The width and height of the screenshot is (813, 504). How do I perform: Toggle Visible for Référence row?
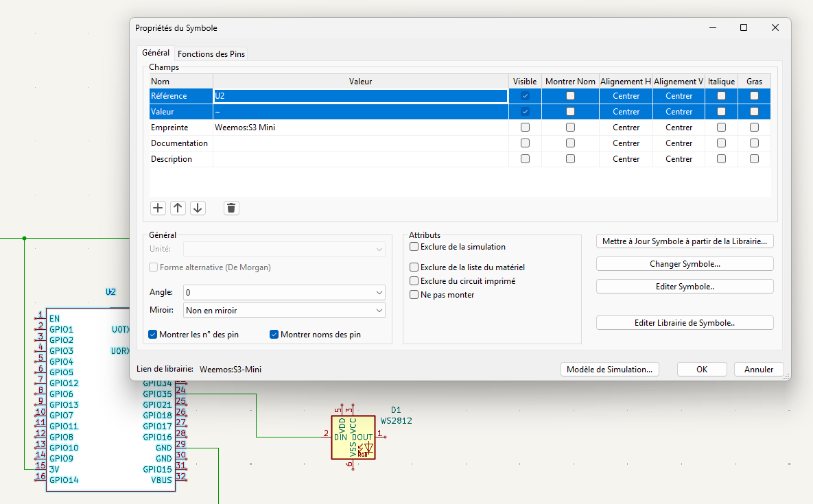(526, 96)
